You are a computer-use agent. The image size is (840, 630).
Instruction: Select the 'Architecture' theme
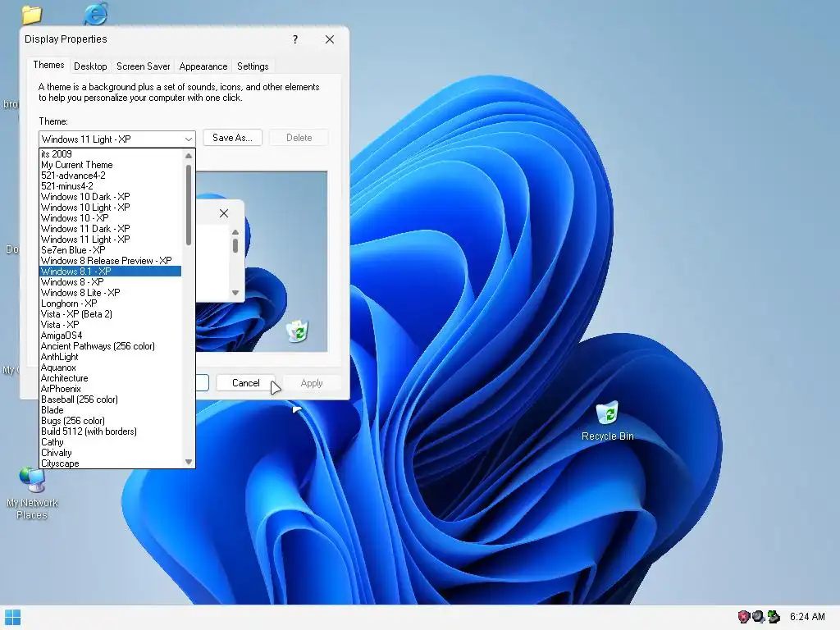111,378
